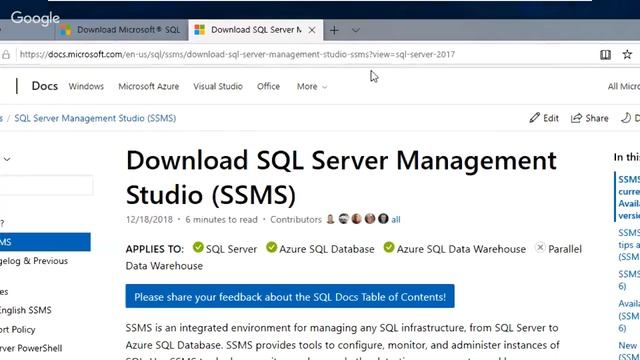Click Azure SQL Database green check icon

coord(271,247)
